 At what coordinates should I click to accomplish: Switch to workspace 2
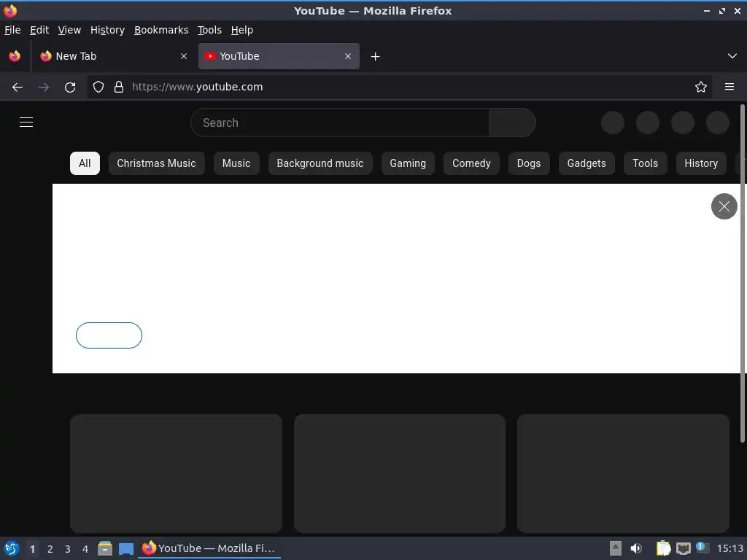(50, 549)
